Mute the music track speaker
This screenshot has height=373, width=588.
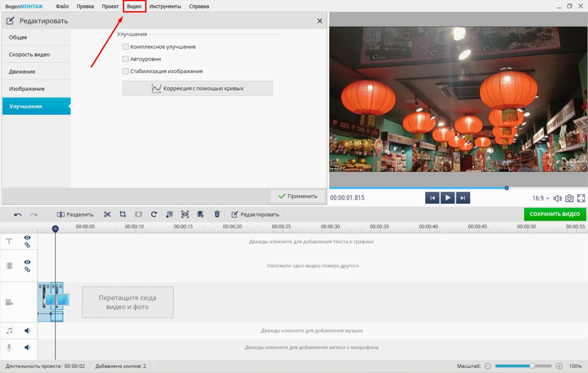[x=27, y=331]
